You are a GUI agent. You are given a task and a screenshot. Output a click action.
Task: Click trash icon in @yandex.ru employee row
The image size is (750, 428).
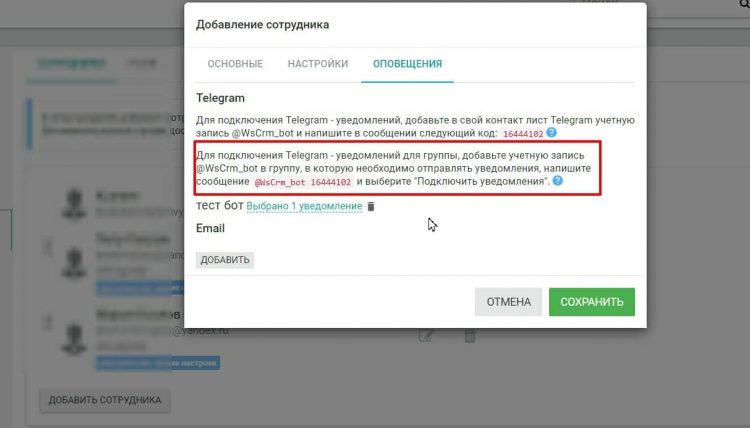coord(470,335)
